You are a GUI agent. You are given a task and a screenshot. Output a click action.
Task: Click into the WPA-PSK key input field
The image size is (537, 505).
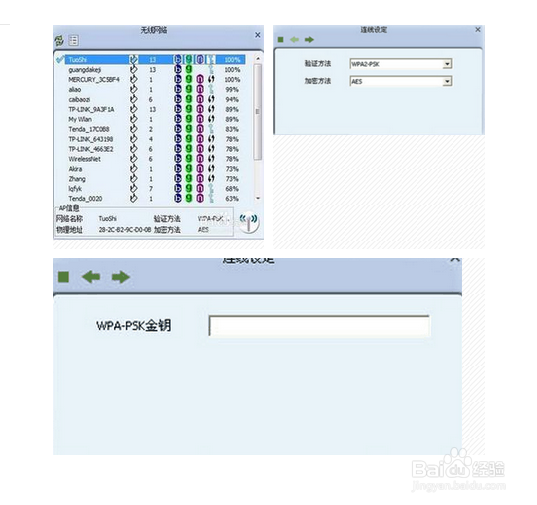point(319,326)
